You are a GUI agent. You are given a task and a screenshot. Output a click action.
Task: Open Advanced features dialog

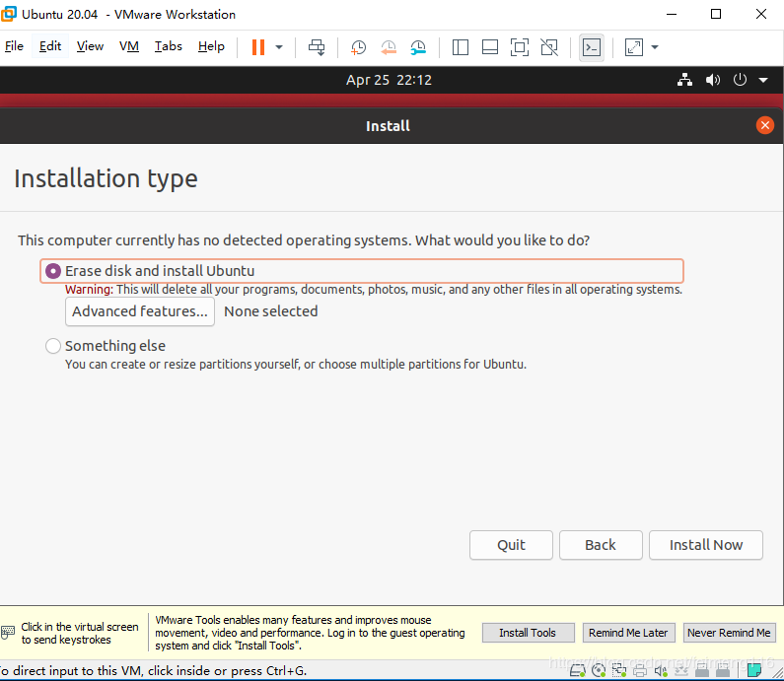click(140, 311)
